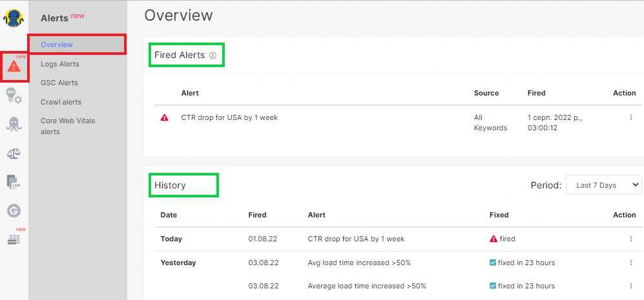Click the info icon next to Fired Alerts
644x300 pixels.
(213, 55)
